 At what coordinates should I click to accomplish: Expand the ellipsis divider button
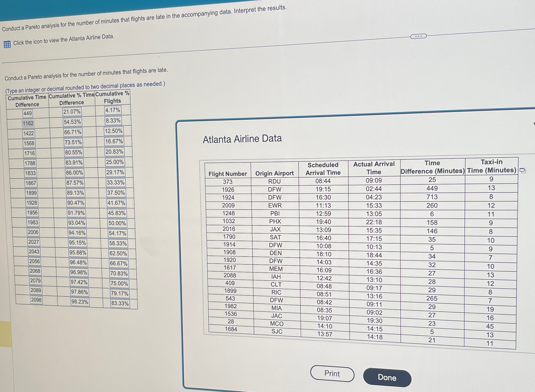click(418, 36)
